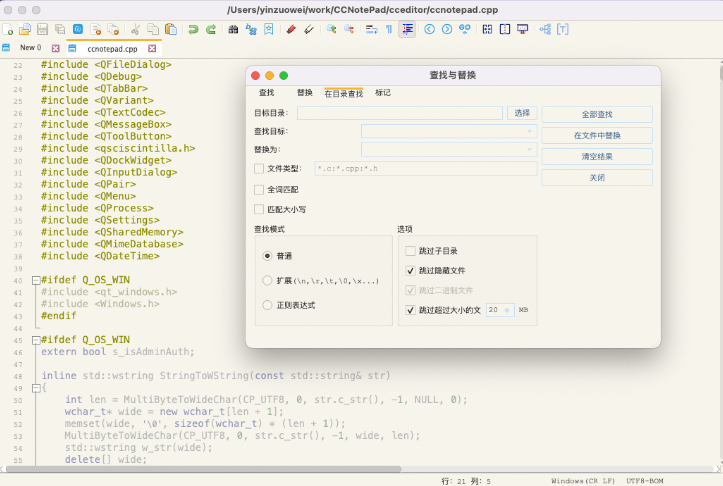Viewport: 723px width, 486px height.
Task: Click the 全部查找 button
Action: click(597, 114)
